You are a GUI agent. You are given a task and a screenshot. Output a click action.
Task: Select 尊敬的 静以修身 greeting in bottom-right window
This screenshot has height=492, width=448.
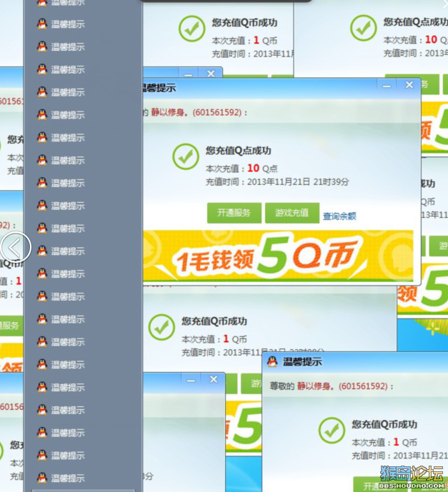point(332,386)
